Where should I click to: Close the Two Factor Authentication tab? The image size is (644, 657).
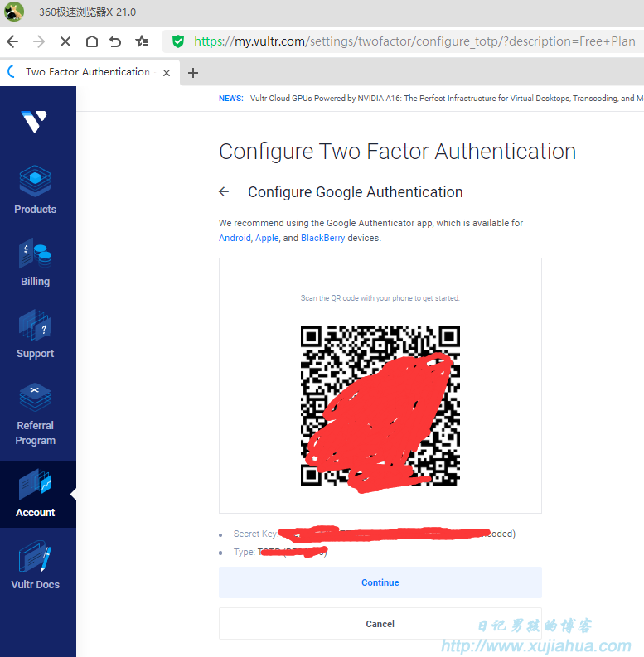click(x=167, y=73)
